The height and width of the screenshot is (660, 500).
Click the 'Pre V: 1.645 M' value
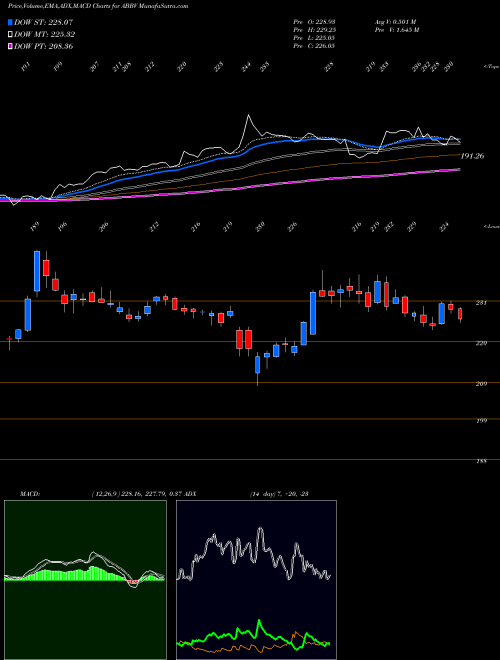pos(396,30)
